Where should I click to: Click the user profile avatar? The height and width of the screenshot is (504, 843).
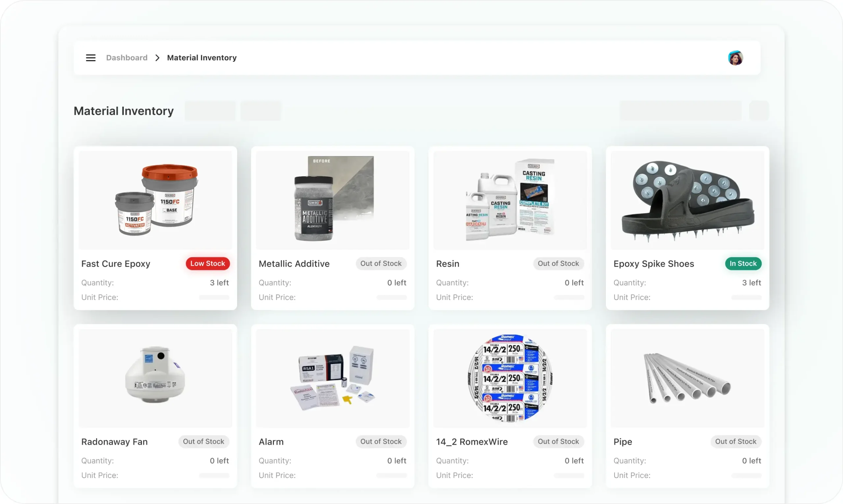point(735,58)
